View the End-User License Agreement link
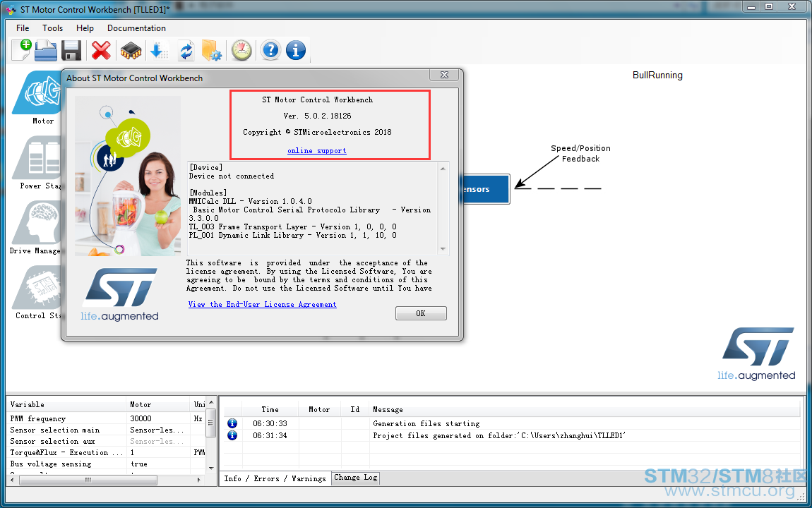Viewport: 812px width, 508px height. [263, 304]
